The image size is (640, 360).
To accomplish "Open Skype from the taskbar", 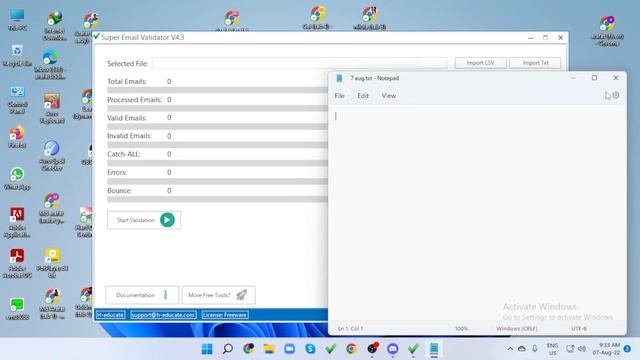I will click(310, 349).
